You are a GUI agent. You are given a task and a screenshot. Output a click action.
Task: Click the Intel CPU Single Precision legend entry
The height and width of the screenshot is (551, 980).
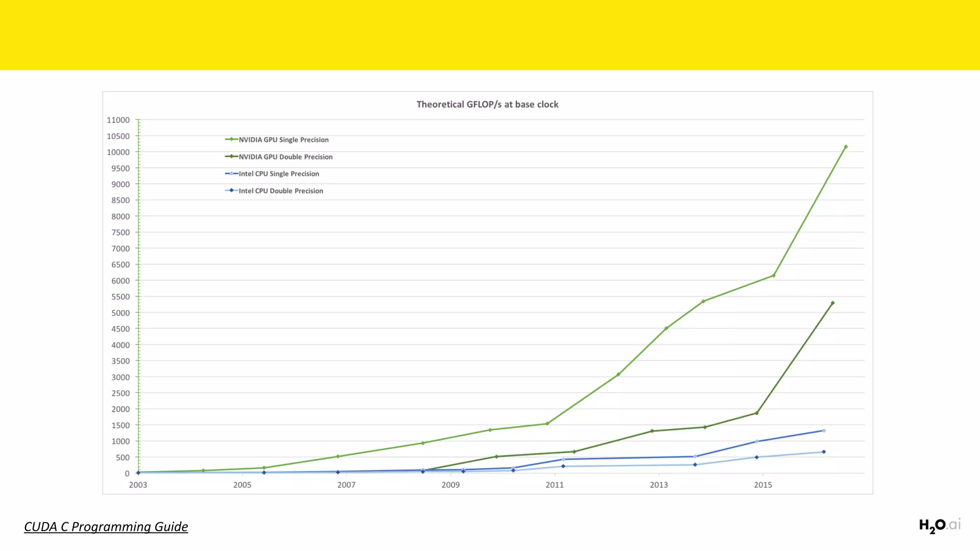click(278, 174)
